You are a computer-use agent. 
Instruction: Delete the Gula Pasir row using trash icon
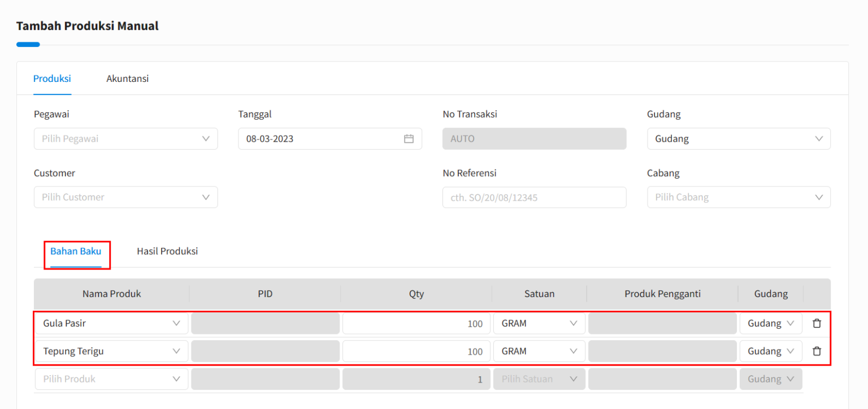817,323
